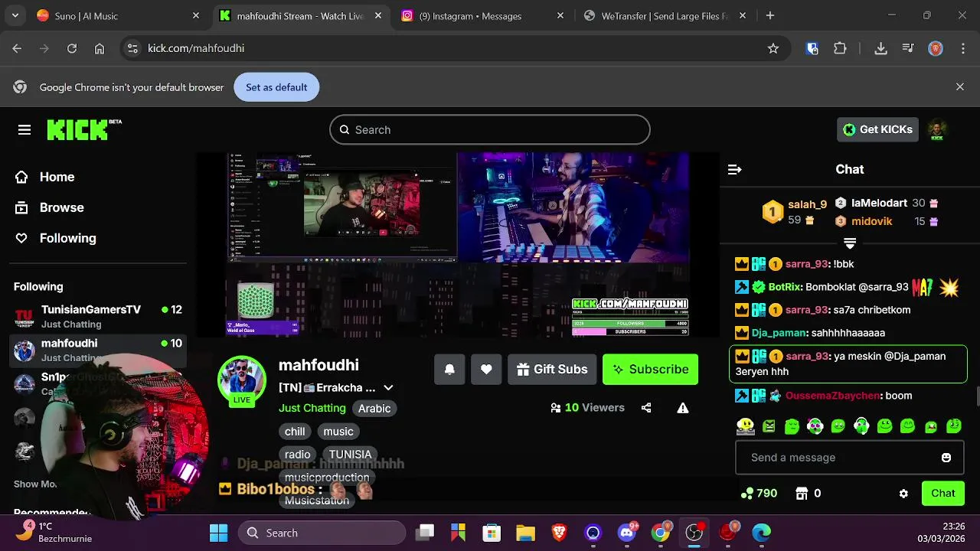Click the green Chat send button
Image resolution: width=980 pixels, height=551 pixels.
click(x=943, y=494)
